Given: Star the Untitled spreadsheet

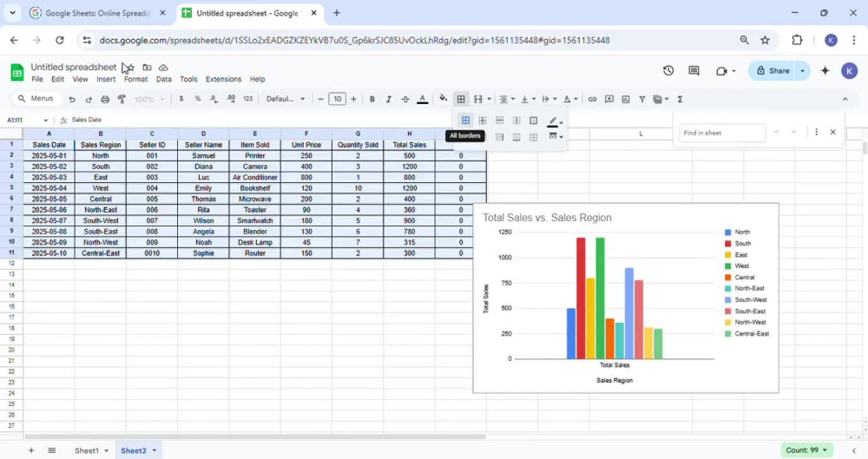Looking at the screenshot, I should 131,68.
